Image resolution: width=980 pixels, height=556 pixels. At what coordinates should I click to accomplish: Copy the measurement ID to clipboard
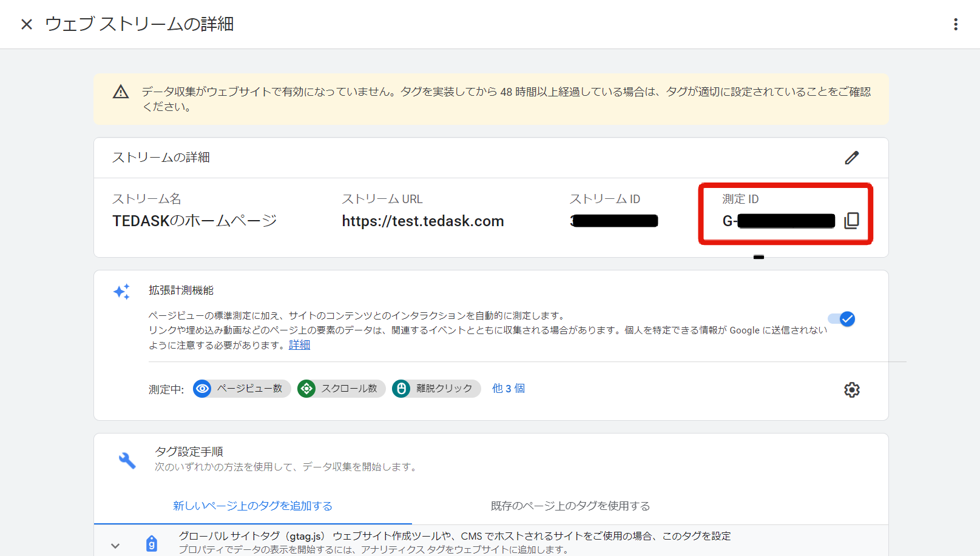[x=851, y=221]
